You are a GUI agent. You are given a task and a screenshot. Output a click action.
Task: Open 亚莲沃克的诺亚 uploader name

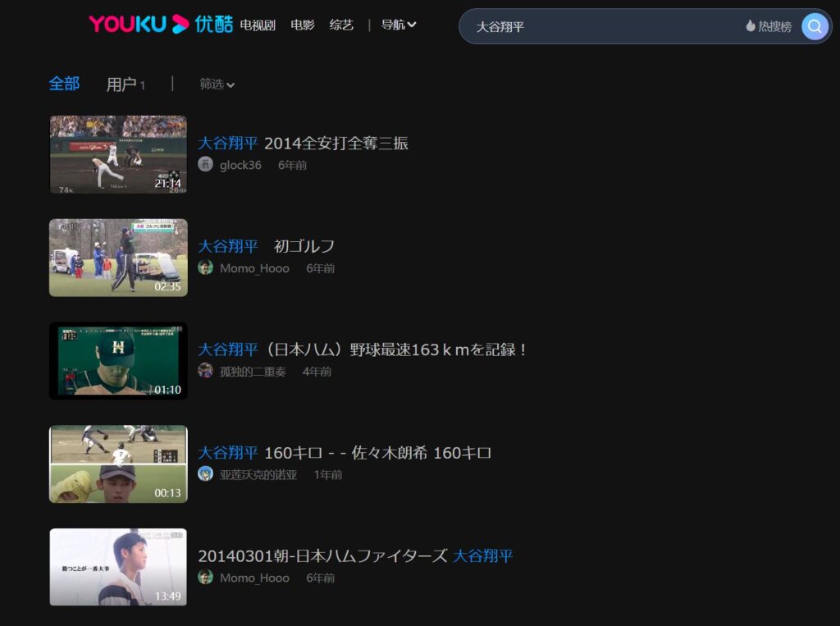pos(258,475)
